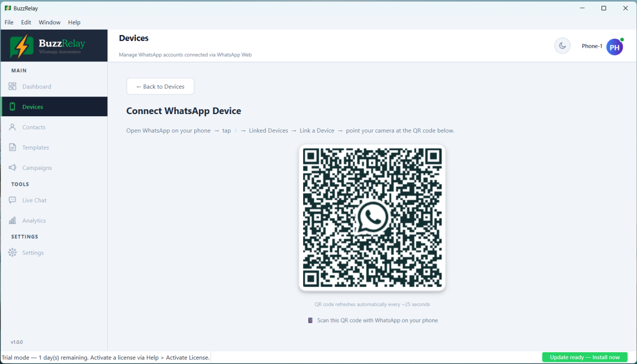637x364 pixels.
Task: Click the Devices phone icon in sidebar
Action: (12, 107)
